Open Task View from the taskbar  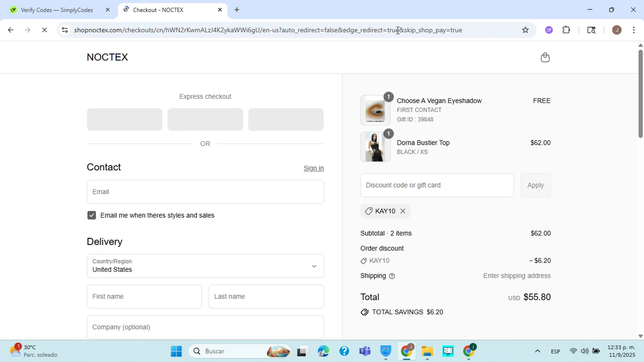point(303,351)
